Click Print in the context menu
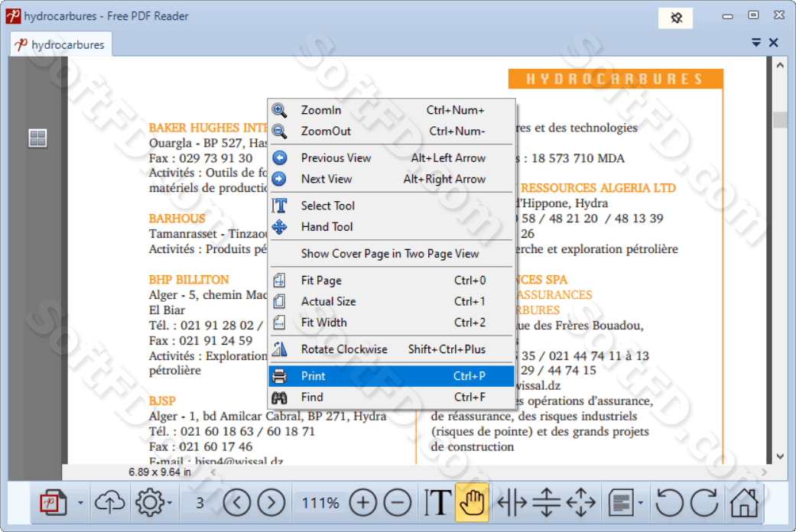 (392, 376)
